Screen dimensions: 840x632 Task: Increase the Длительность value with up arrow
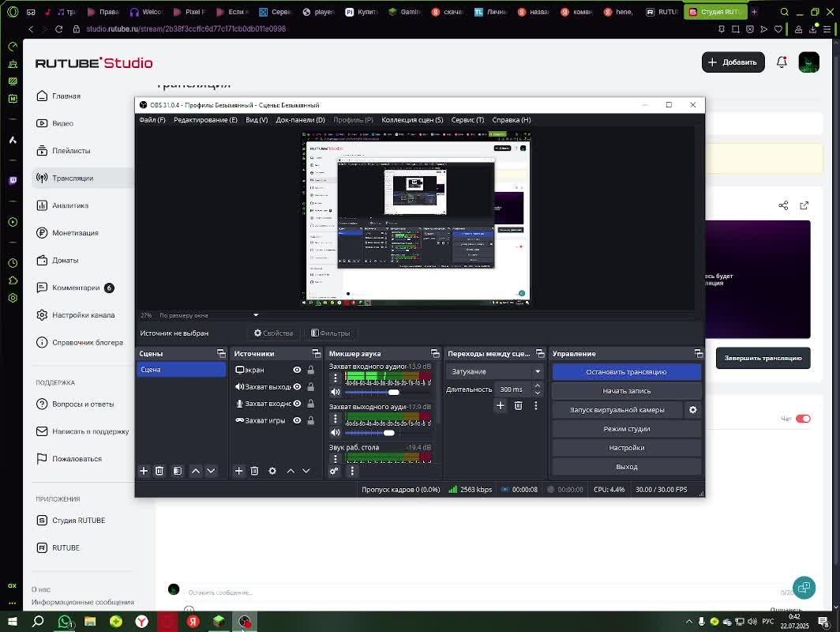click(x=538, y=386)
